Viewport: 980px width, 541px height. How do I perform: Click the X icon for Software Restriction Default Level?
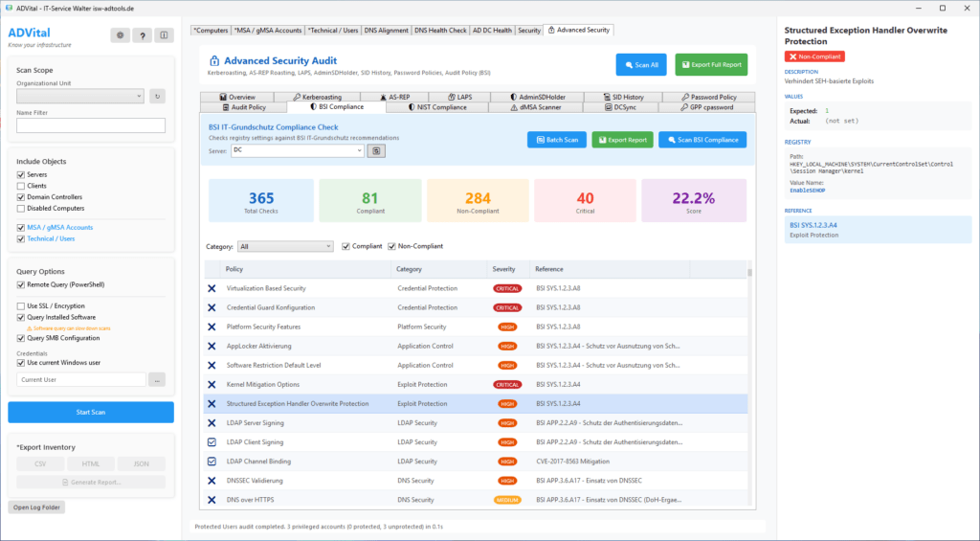(212, 365)
